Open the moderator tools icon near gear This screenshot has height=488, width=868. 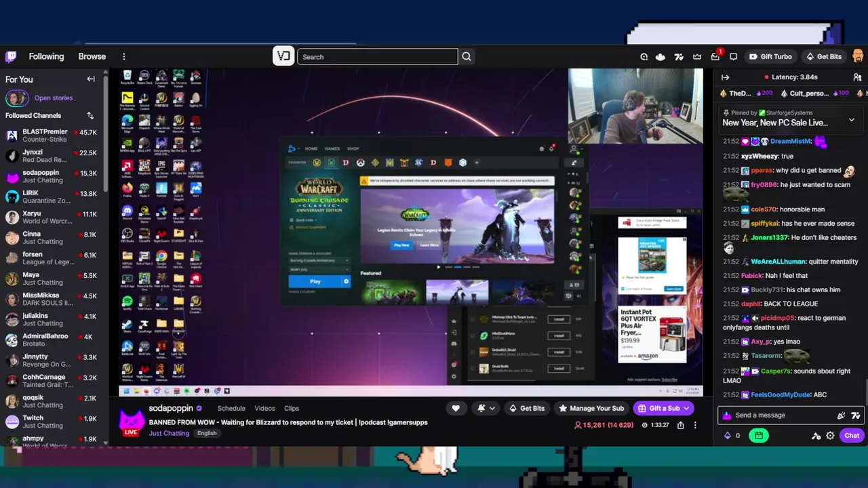pyautogui.click(x=816, y=436)
